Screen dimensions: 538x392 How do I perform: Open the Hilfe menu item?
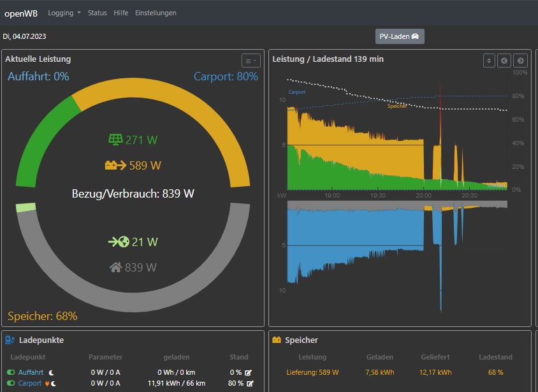pyautogui.click(x=120, y=13)
